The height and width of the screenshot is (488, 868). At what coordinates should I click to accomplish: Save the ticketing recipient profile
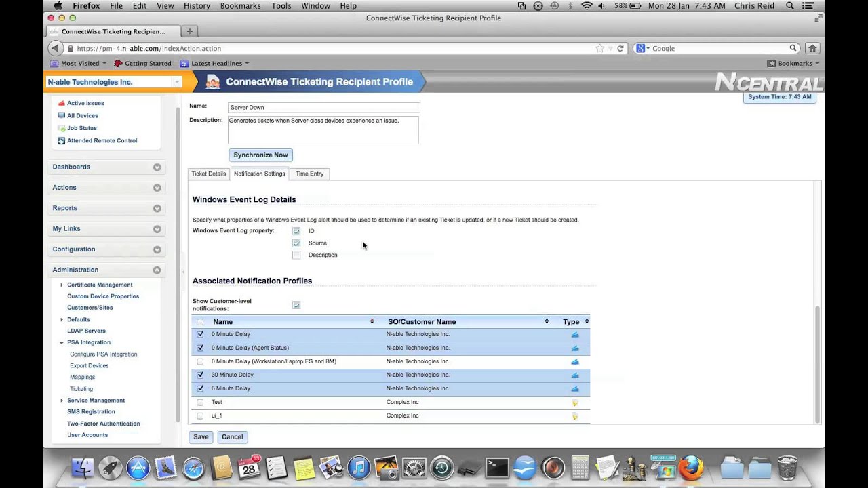201,437
